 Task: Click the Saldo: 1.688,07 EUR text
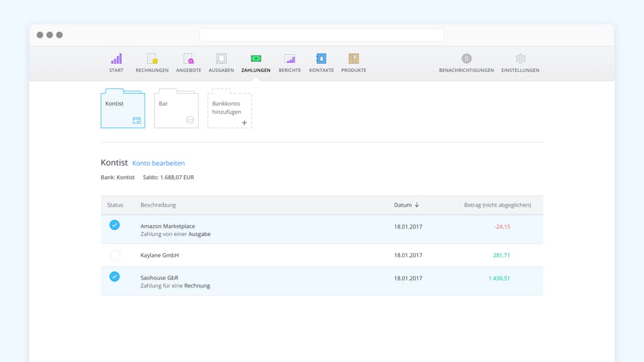click(x=169, y=177)
